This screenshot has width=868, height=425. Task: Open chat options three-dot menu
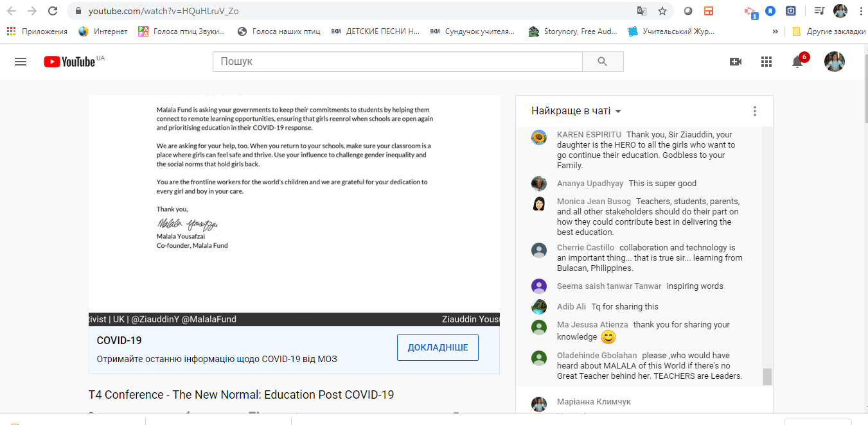click(x=755, y=111)
